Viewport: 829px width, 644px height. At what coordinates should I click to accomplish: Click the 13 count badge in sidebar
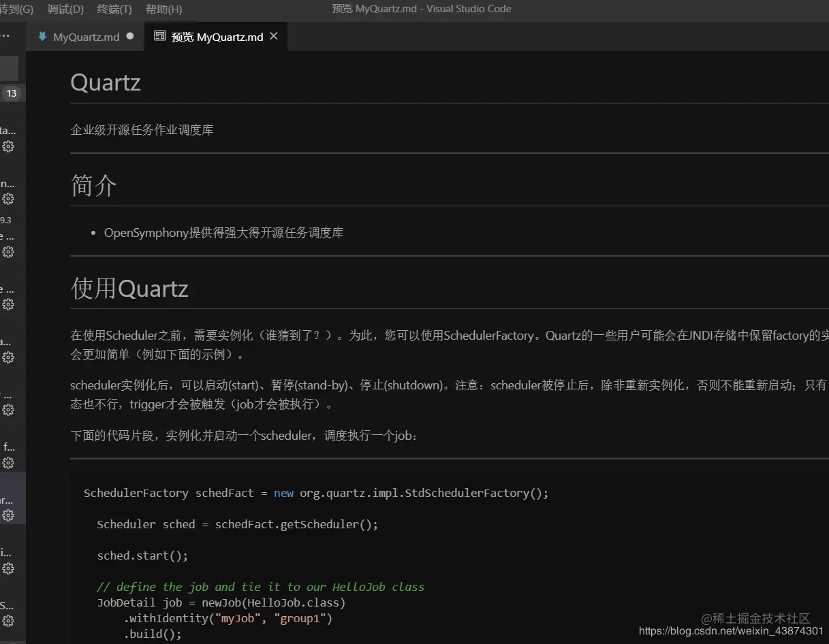pyautogui.click(x=12, y=93)
